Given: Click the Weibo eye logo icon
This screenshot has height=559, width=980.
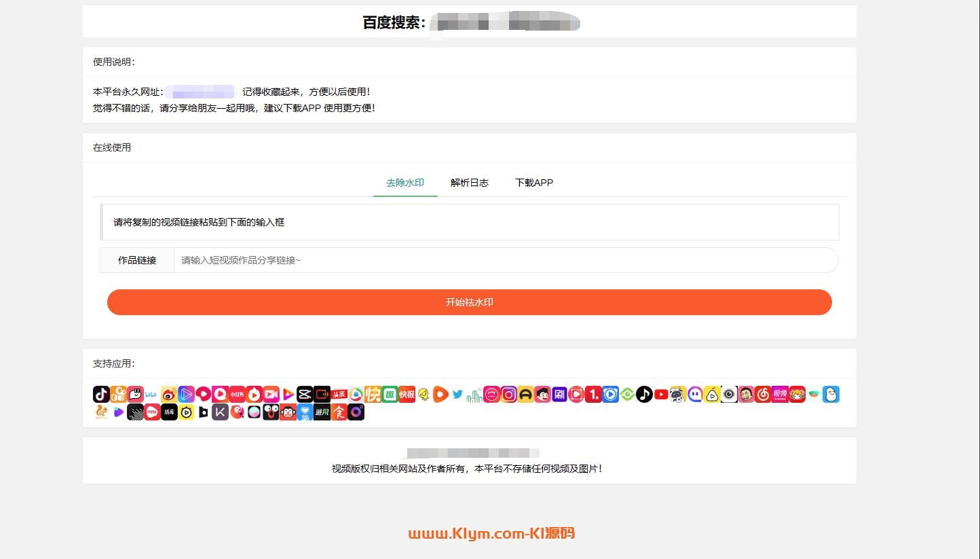Looking at the screenshot, I should 169,395.
